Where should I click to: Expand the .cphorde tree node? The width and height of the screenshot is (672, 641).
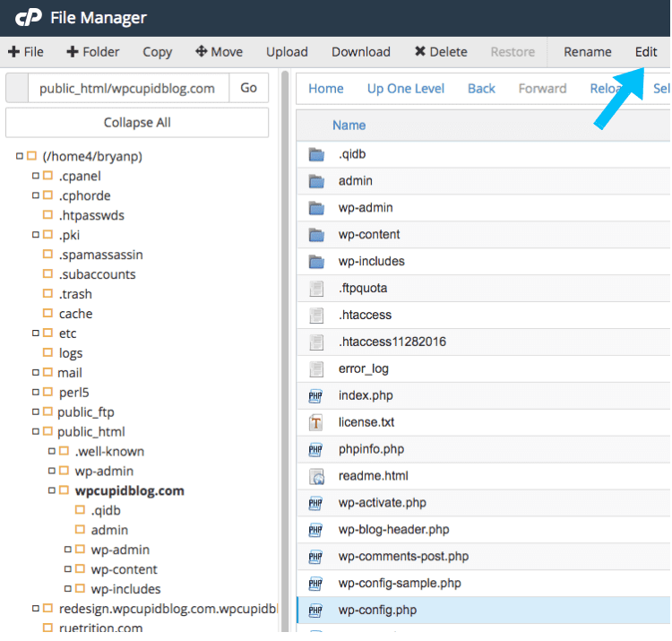36,195
